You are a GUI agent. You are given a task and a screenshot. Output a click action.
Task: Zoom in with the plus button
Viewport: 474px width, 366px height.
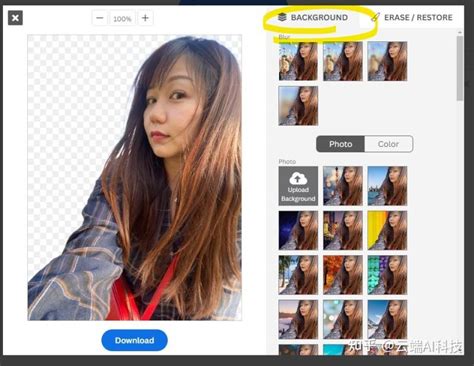[145, 18]
